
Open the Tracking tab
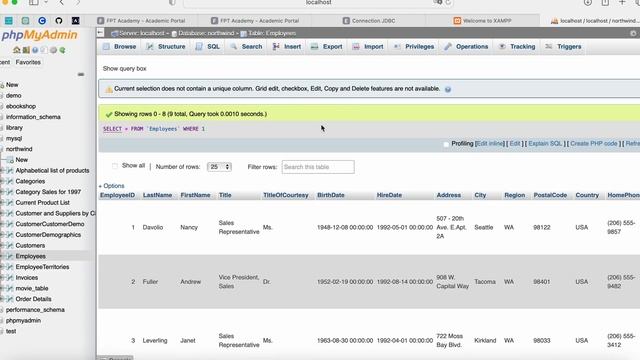(x=517, y=47)
